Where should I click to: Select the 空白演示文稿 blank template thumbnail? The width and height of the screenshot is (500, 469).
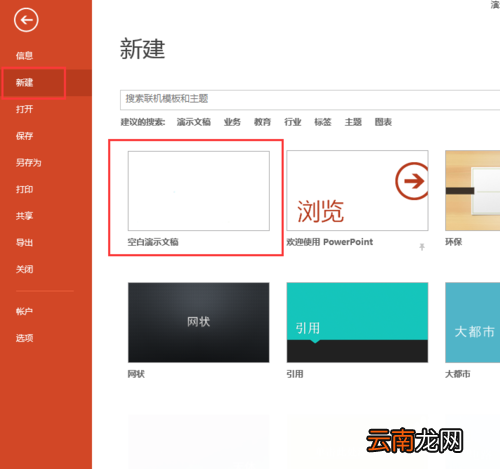(x=199, y=191)
